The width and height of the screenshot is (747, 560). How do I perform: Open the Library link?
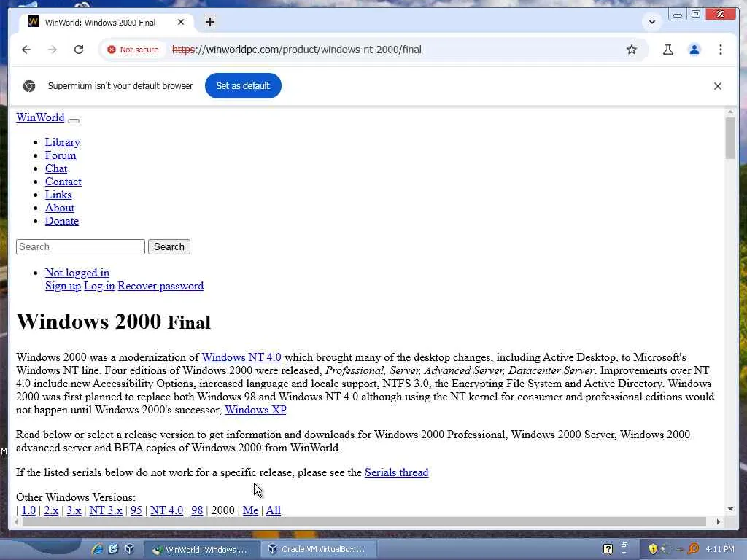click(63, 142)
